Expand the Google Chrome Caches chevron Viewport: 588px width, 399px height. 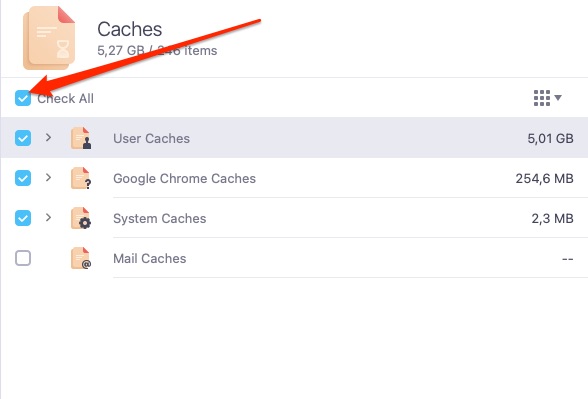pos(48,177)
